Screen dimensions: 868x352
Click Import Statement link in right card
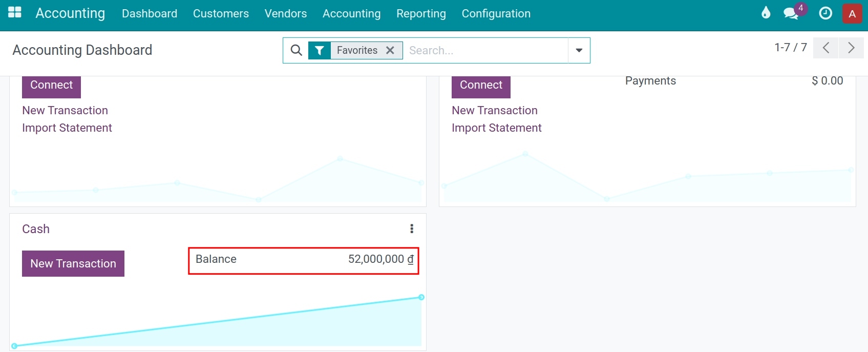tap(497, 128)
